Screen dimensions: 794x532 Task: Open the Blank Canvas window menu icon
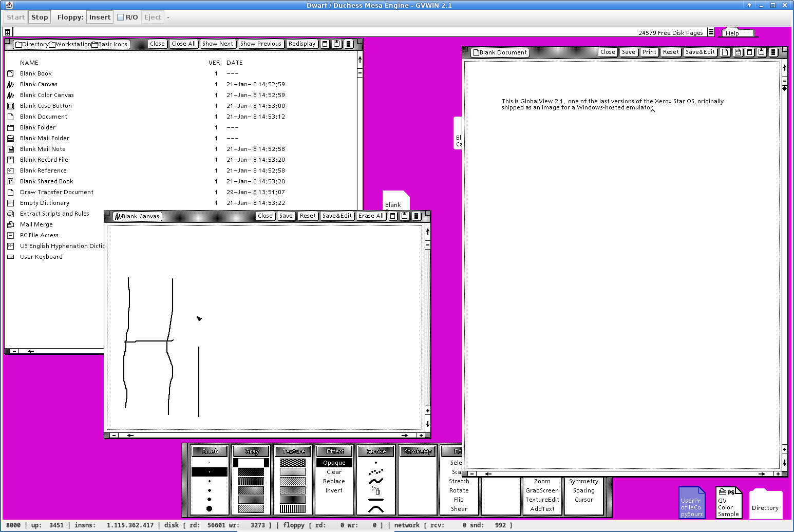(x=417, y=216)
